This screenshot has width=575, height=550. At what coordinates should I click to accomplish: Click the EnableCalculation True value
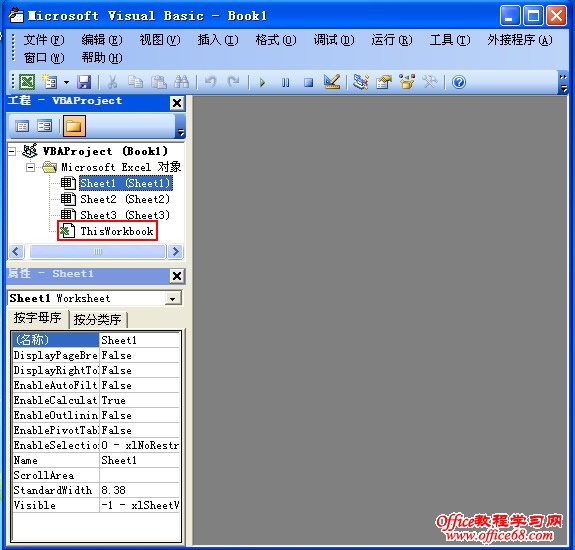(x=140, y=400)
